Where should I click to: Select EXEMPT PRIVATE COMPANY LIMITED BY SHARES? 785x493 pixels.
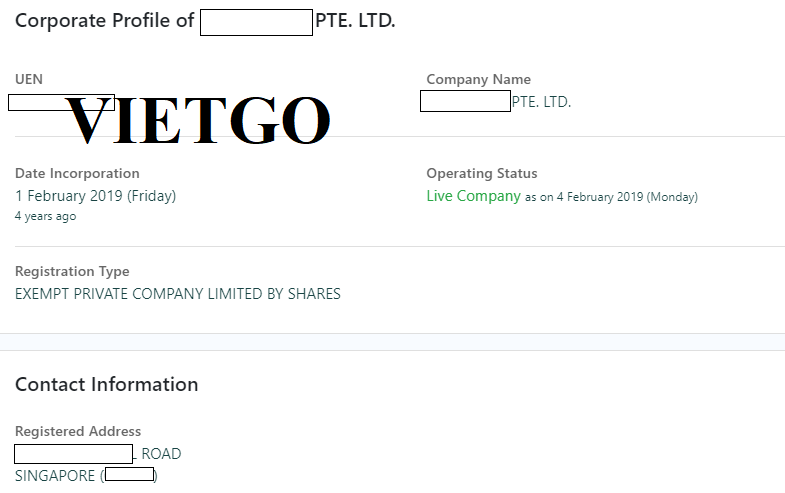click(178, 294)
